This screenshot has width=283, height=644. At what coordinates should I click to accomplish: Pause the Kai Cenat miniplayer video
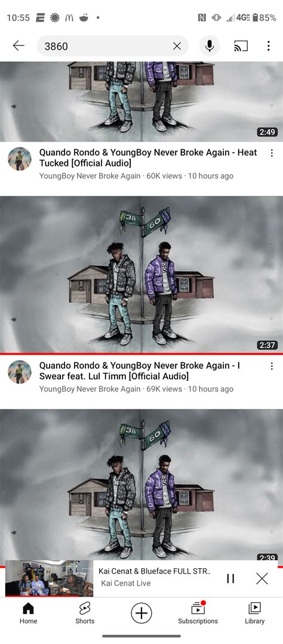point(230,578)
